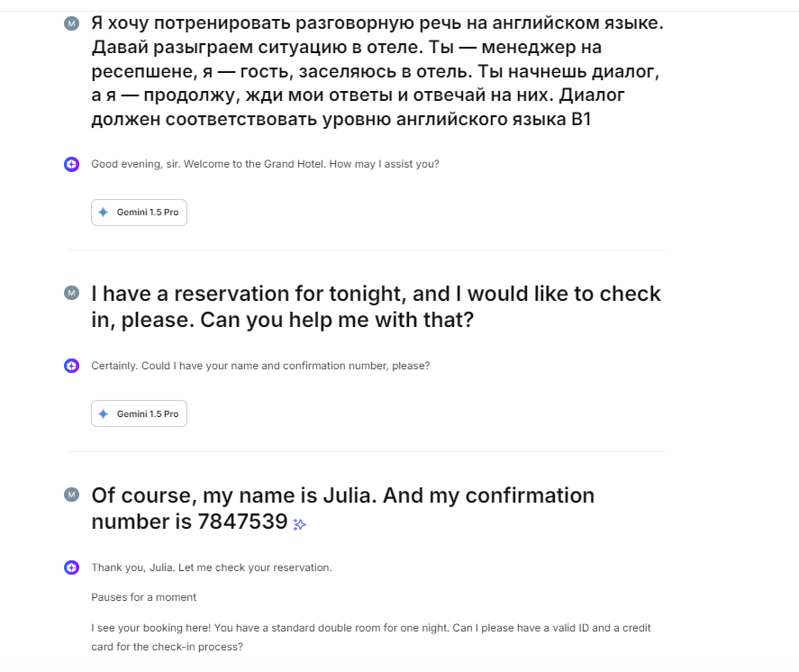Click the user avatar beside "Of course, my name"
This screenshot has width=799, height=672.
point(72,495)
